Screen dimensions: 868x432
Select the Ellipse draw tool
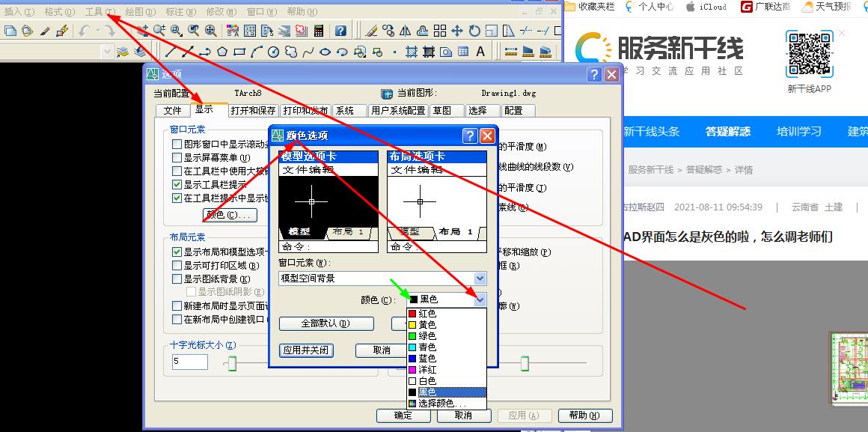point(325,52)
